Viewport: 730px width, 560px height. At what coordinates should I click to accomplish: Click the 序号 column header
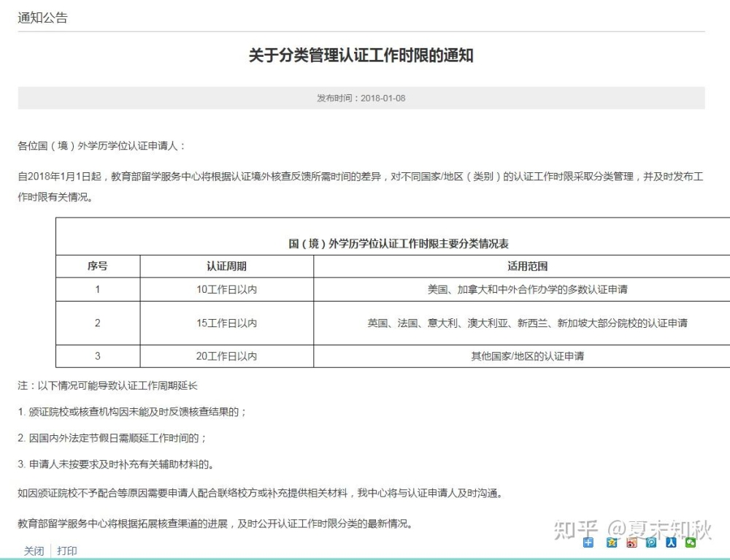tap(97, 266)
